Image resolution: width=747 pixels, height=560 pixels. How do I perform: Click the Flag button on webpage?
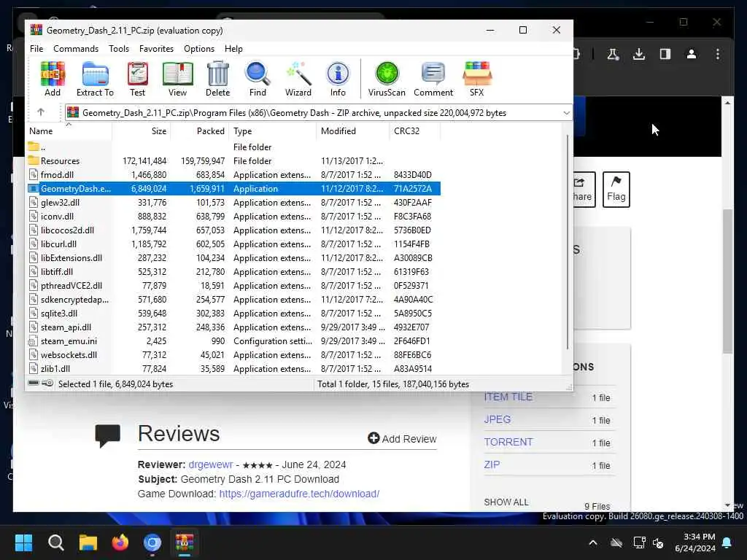coord(616,189)
